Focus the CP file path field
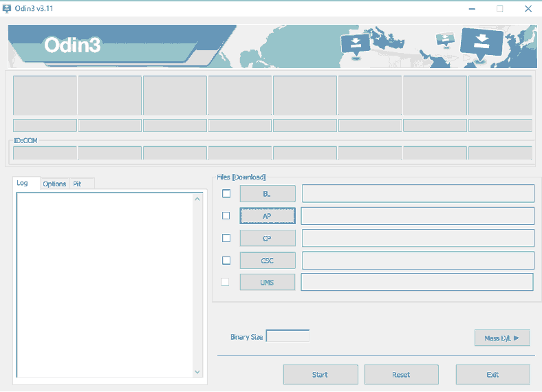 418,238
